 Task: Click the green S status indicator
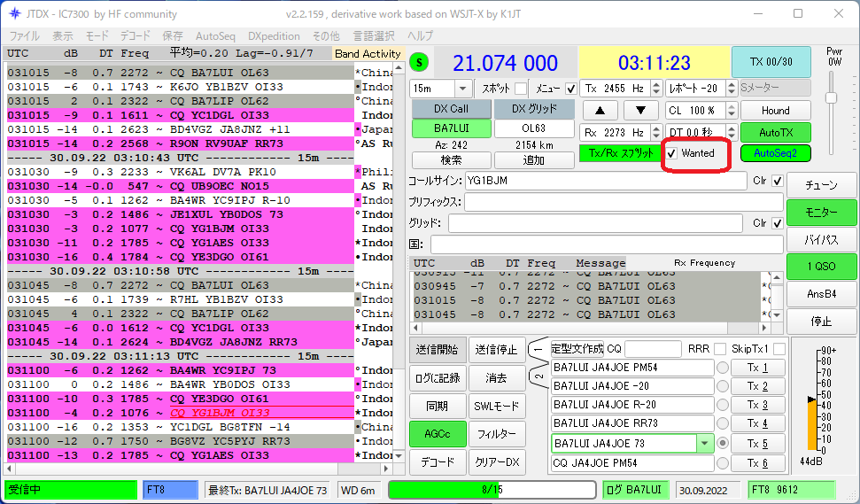[x=419, y=62]
